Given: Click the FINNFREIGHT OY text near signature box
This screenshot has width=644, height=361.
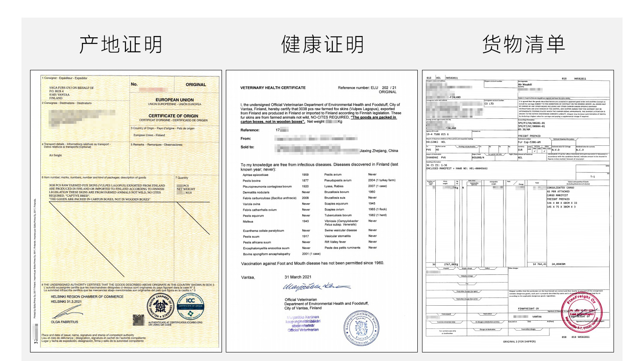Looking at the screenshot, I should point(529,309).
